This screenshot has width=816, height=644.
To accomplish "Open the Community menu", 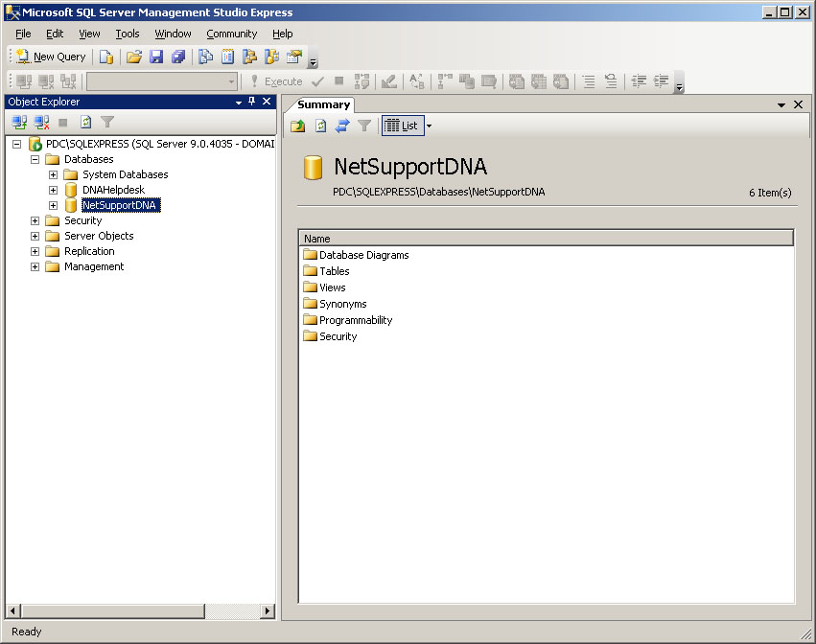I will [232, 34].
